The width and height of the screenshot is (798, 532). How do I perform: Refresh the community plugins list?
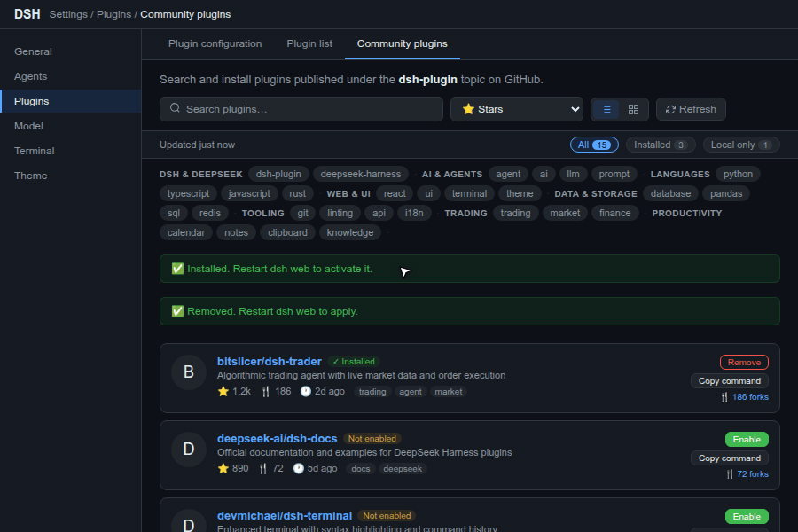point(691,109)
